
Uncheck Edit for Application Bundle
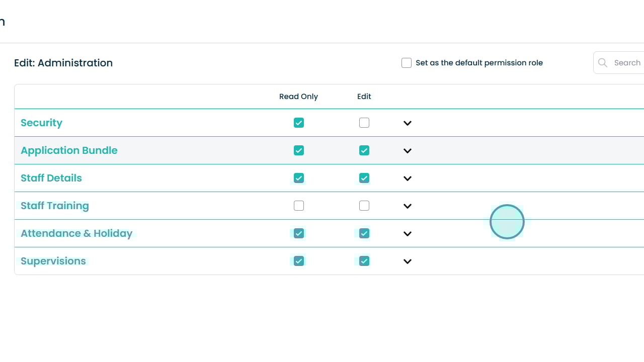[364, 150]
